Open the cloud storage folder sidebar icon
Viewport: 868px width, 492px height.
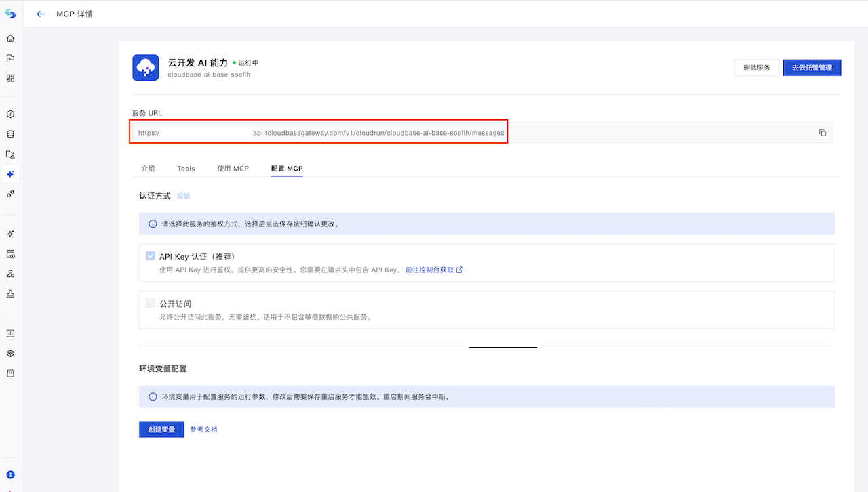point(10,155)
